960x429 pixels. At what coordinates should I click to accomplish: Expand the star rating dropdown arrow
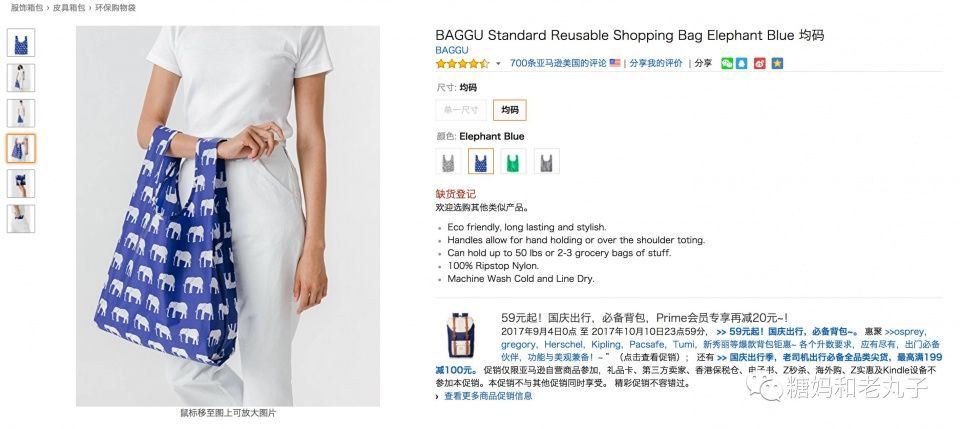pos(498,64)
